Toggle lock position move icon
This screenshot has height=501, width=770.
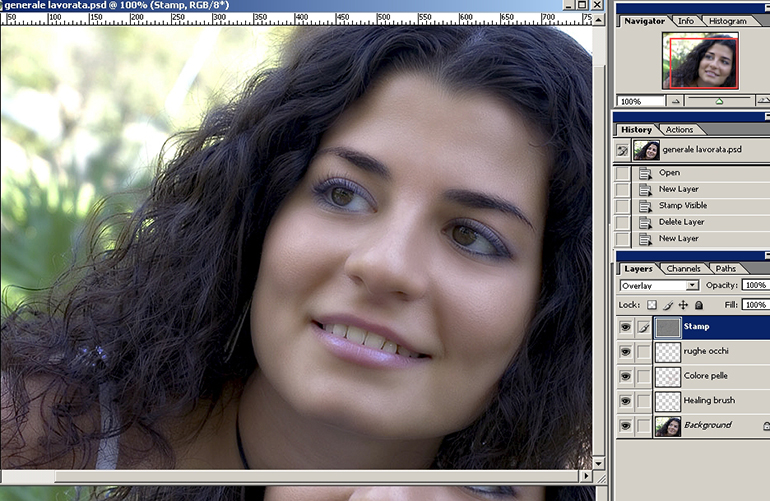point(683,305)
